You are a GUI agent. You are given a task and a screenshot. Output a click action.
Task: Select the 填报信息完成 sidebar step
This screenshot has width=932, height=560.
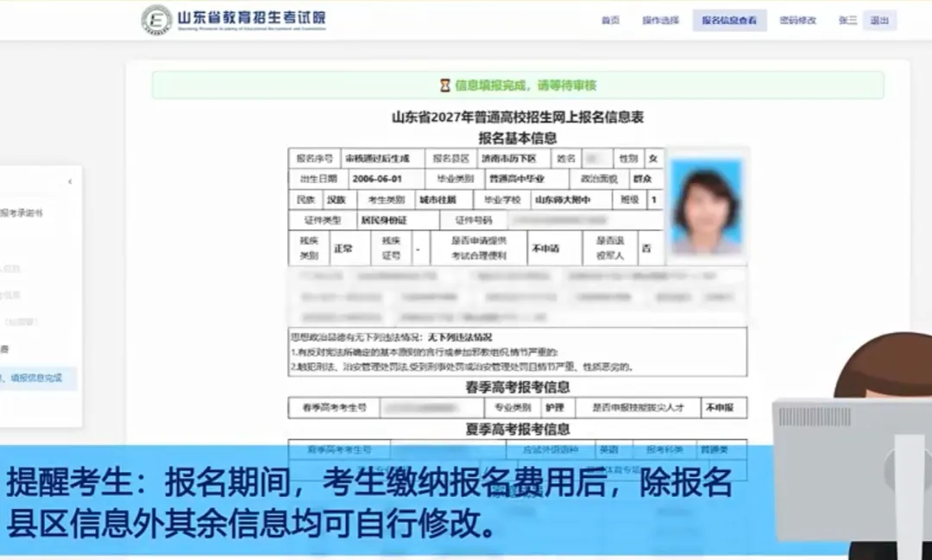click(x=35, y=378)
